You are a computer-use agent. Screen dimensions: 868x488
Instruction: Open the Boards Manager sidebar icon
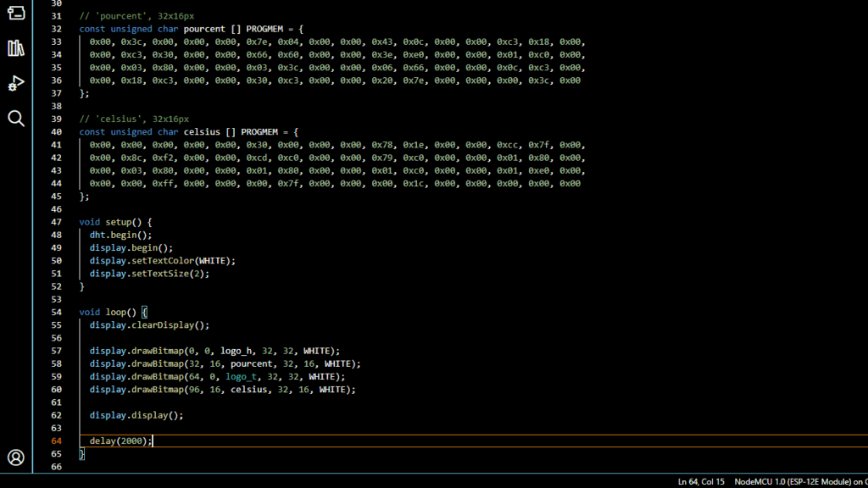pyautogui.click(x=16, y=12)
